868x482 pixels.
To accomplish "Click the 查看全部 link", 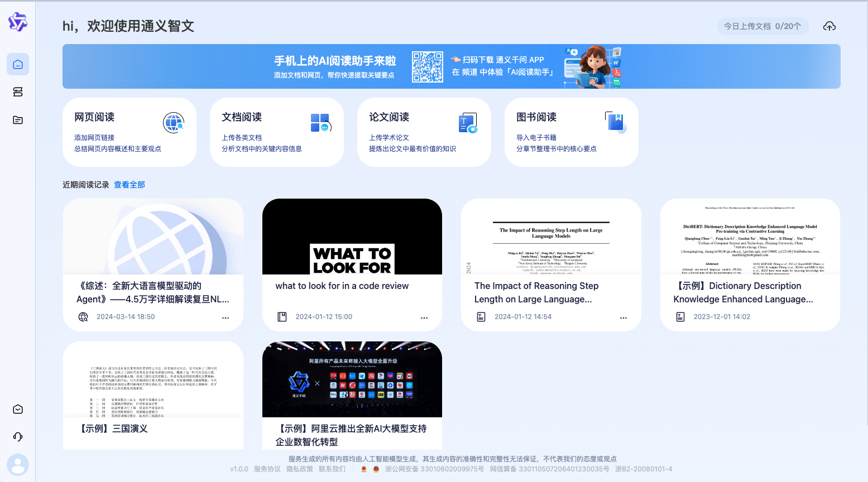I will click(130, 185).
